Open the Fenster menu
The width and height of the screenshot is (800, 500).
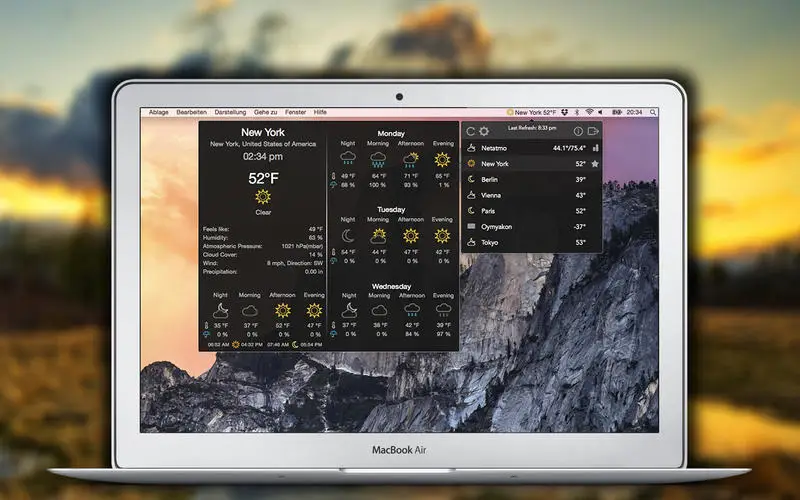[x=295, y=112]
